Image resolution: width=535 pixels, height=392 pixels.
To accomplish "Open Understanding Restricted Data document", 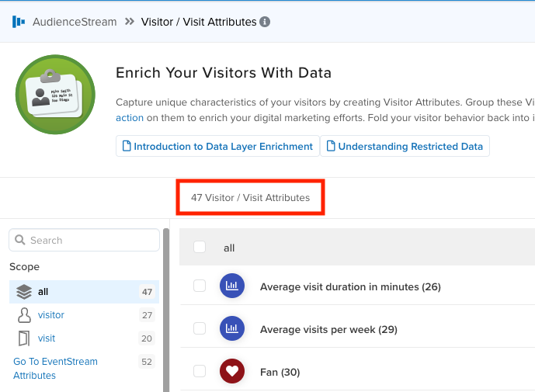I will click(405, 146).
